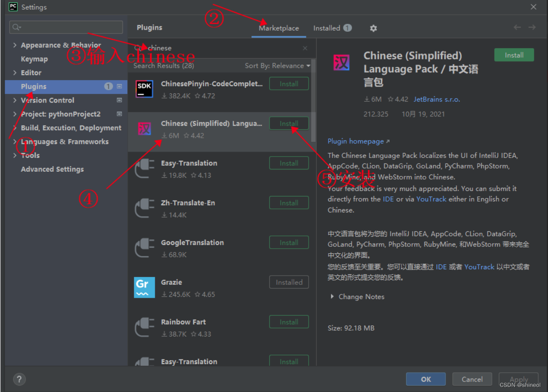Viewport: 548px width, 392px height.
Task: Install the Easy-Translation 19.8K plugin
Action: (x=289, y=163)
